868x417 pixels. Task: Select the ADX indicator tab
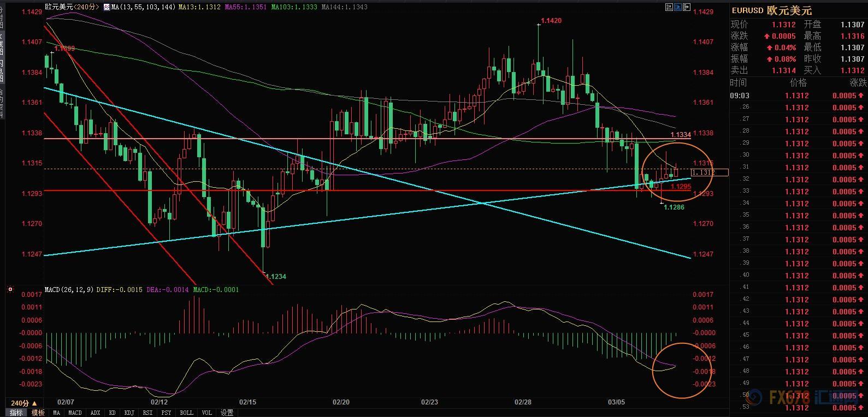(95, 413)
